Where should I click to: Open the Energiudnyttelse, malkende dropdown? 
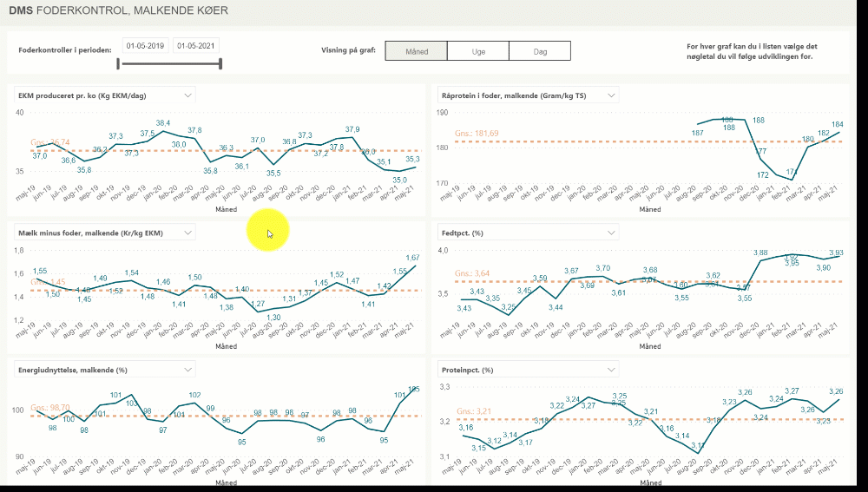click(x=188, y=370)
